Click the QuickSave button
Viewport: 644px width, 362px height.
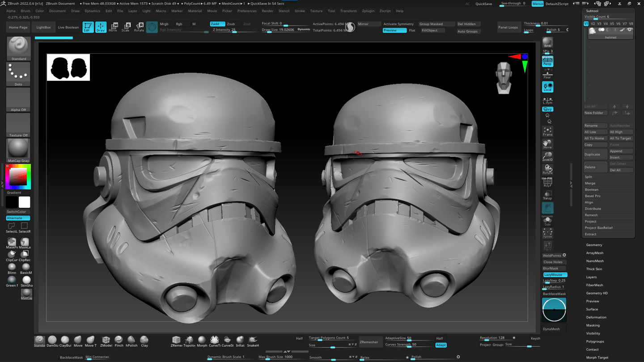(x=483, y=4)
